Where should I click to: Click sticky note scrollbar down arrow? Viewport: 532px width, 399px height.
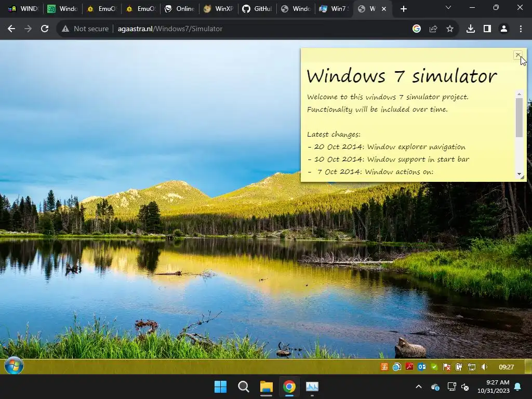(519, 174)
